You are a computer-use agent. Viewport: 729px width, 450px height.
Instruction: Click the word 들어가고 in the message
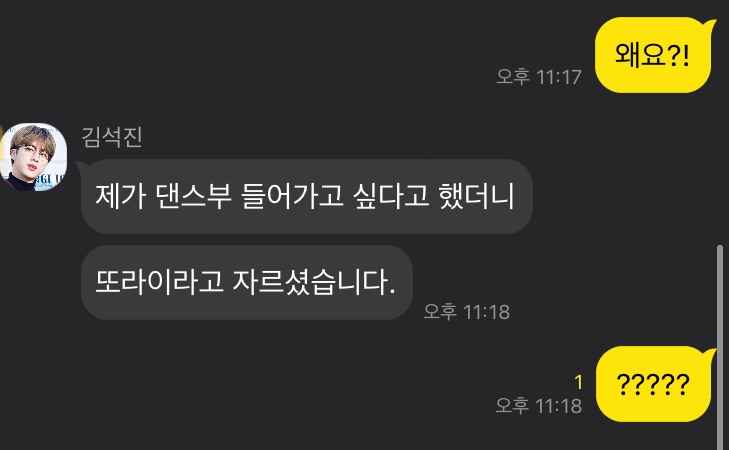[x=292, y=196]
